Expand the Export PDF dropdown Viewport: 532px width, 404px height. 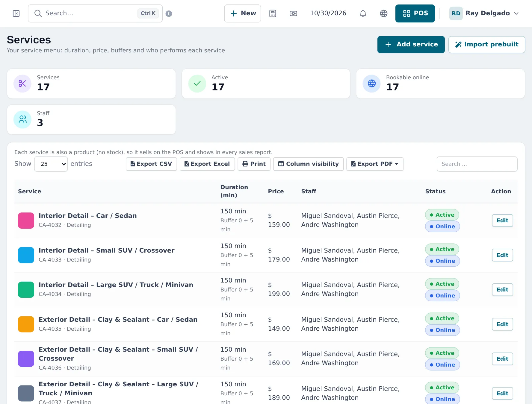375,164
